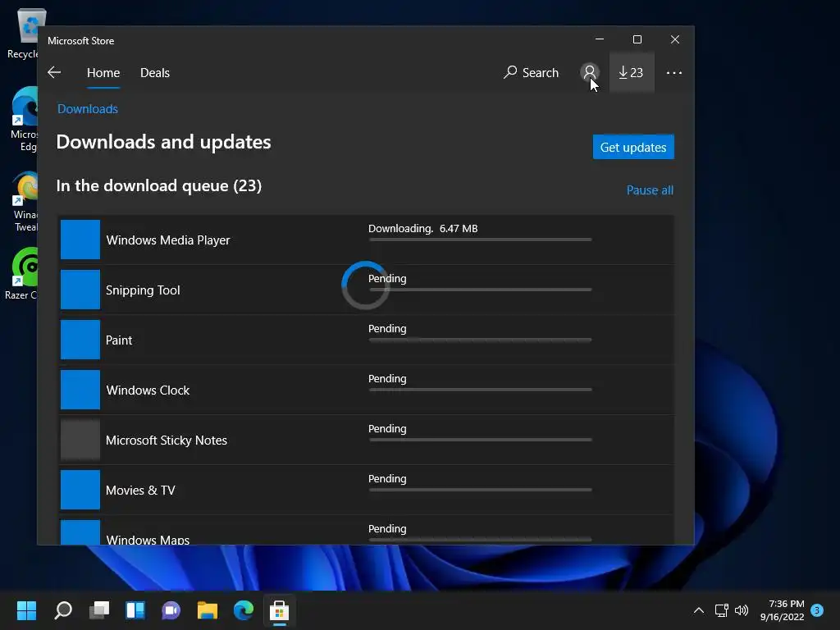Click the network status tray icon
The image size is (840, 630).
pos(721,610)
